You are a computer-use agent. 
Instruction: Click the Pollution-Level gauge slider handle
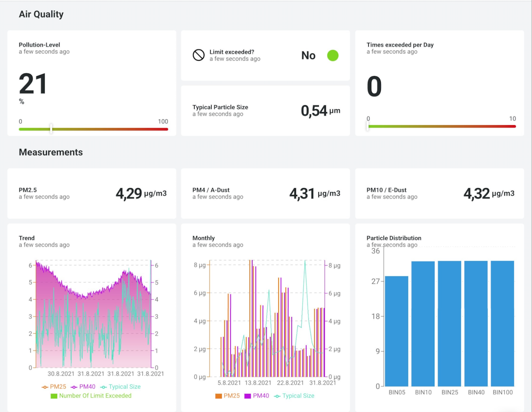(x=51, y=128)
